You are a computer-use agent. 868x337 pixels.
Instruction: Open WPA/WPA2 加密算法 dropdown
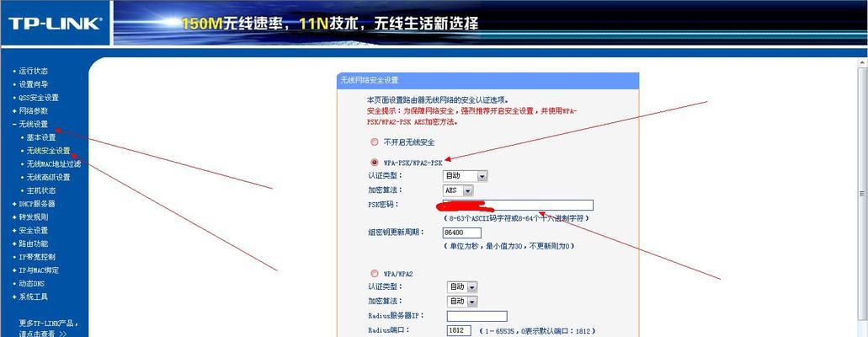[462, 302]
